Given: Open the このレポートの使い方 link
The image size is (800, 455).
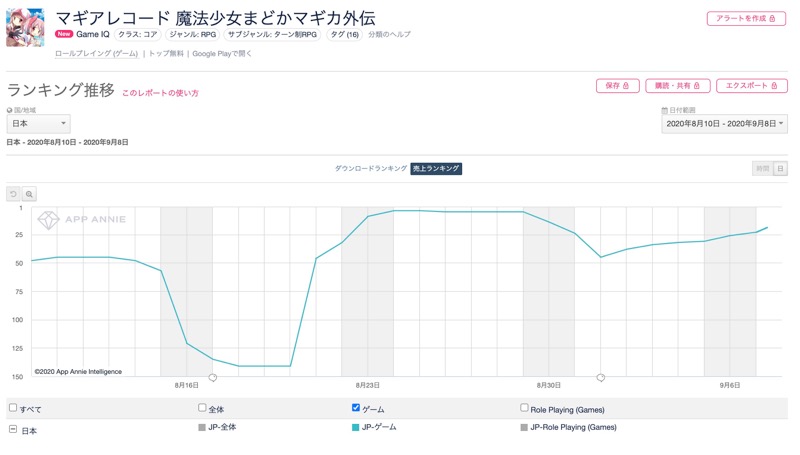Looking at the screenshot, I should coord(160,93).
